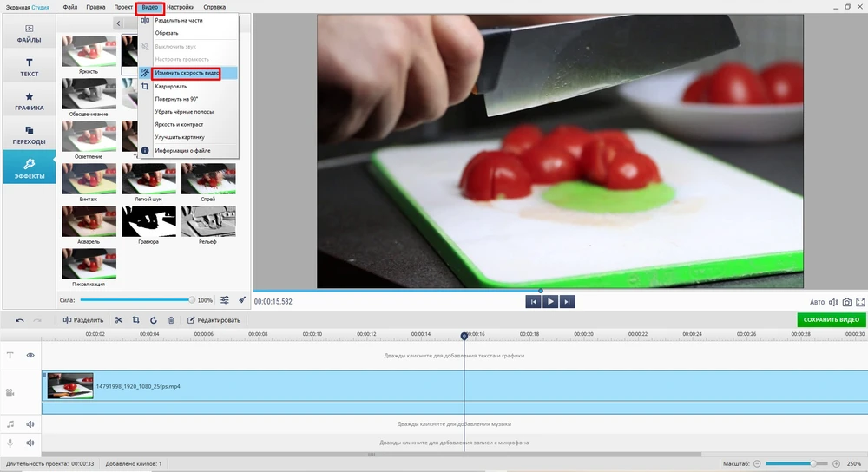Image resolution: width=868 pixels, height=472 pixels.
Task: Click the undo arrow icon
Action: tap(20, 320)
